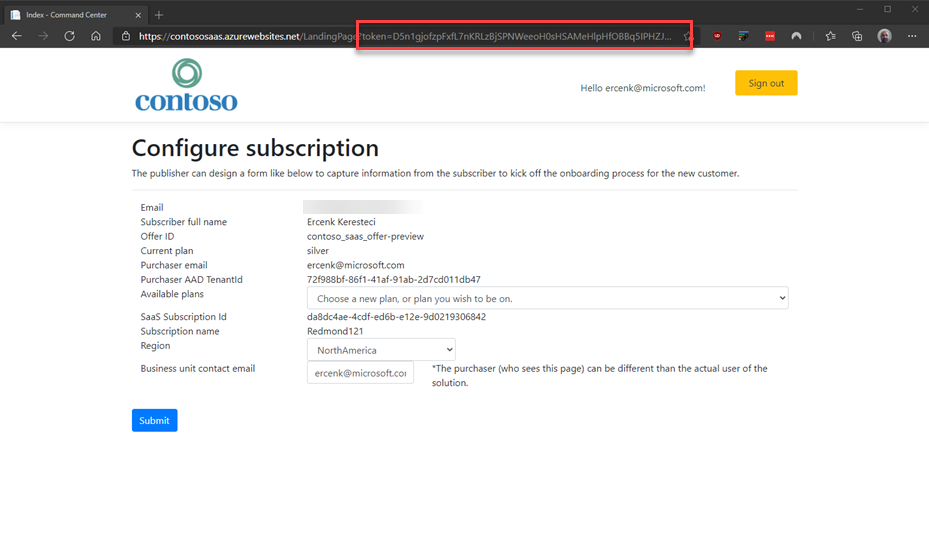Click the Hello ercenk@microsoft.com! greeting
Viewport: 929px width, 544px height.
point(643,88)
